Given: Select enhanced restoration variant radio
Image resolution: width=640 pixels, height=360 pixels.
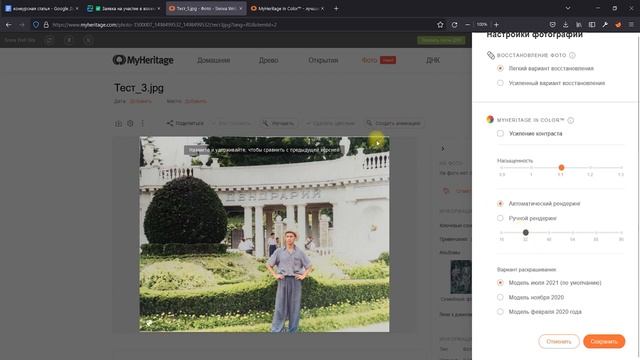Looking at the screenshot, I should pos(500,83).
